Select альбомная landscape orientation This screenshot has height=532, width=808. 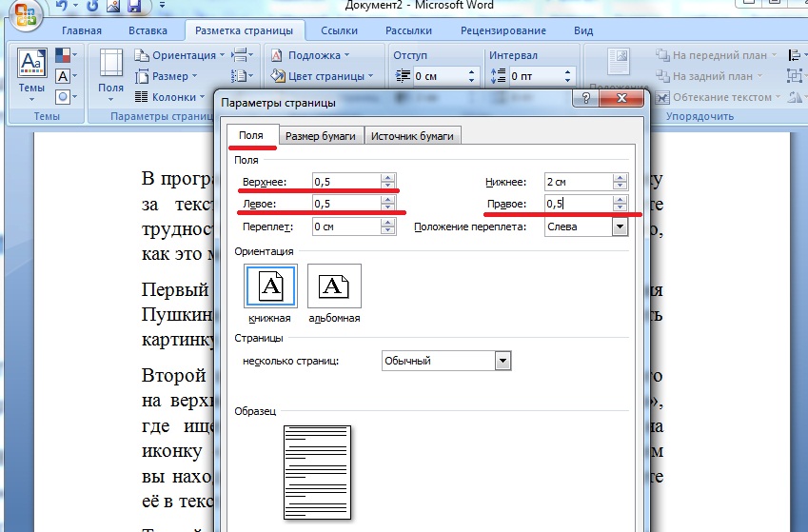(334, 286)
